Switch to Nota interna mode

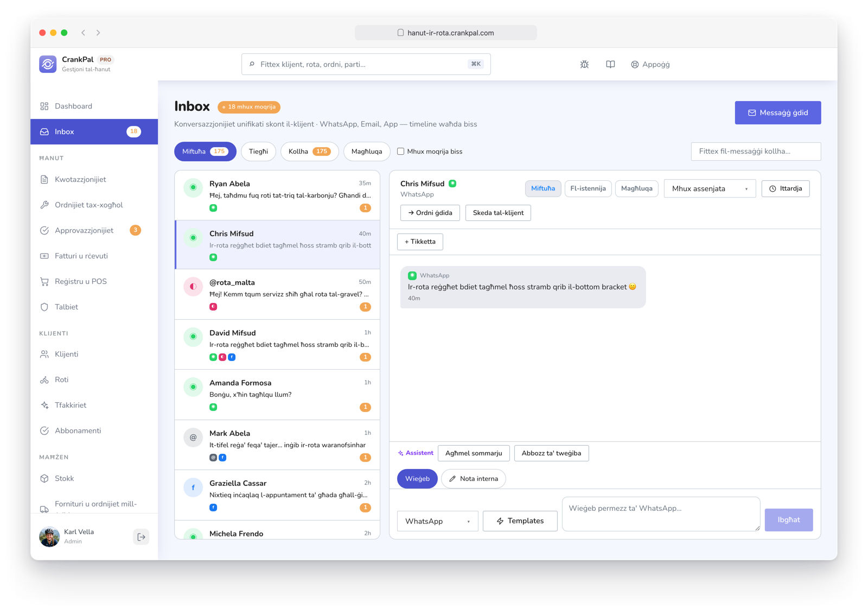tap(473, 479)
